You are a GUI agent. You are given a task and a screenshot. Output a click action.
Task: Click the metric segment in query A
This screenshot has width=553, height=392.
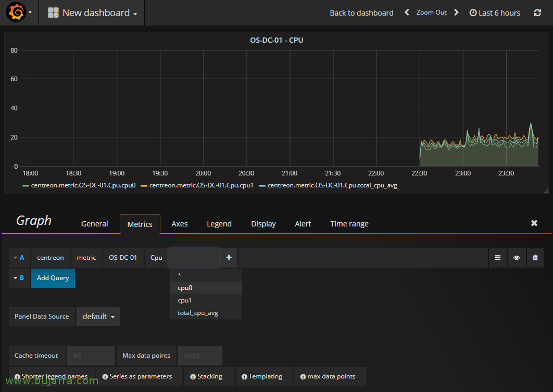86,258
